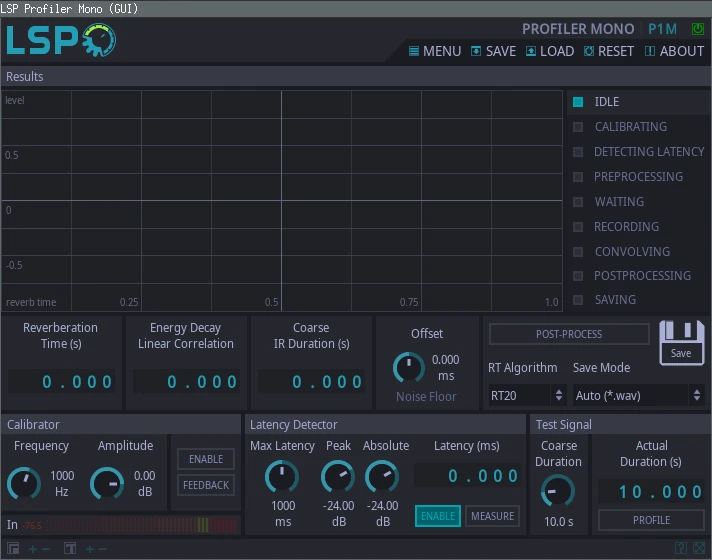Image resolution: width=712 pixels, height=560 pixels.
Task: Click the UI scaling icon at bottom left
Action: tap(13, 549)
